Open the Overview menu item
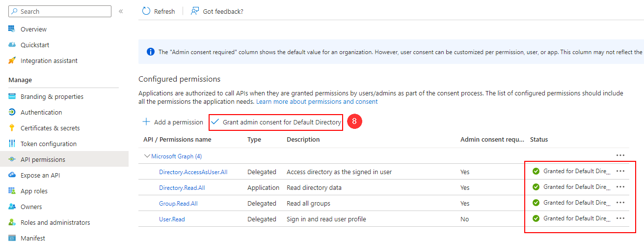Screen dimensions: 644x242 [x=33, y=29]
